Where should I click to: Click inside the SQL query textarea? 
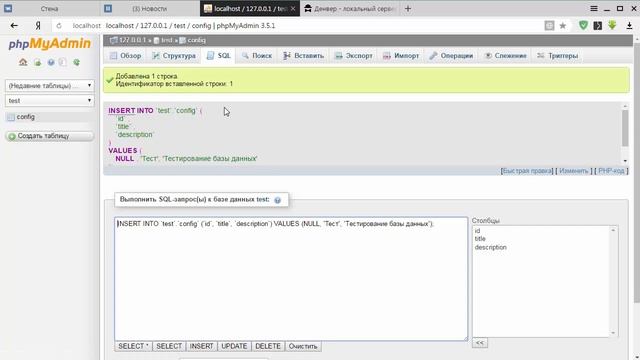pos(291,279)
